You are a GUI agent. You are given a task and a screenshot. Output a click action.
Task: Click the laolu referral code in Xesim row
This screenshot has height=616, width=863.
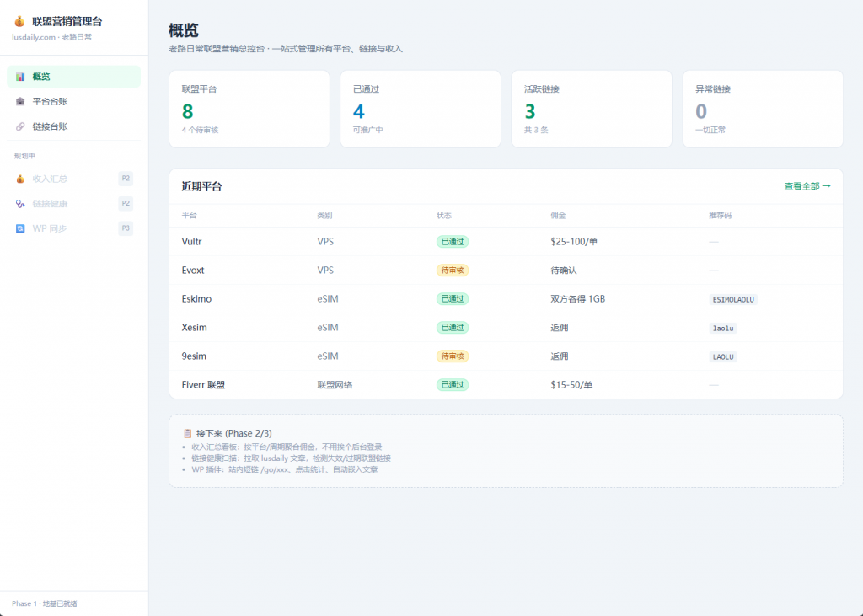(723, 328)
